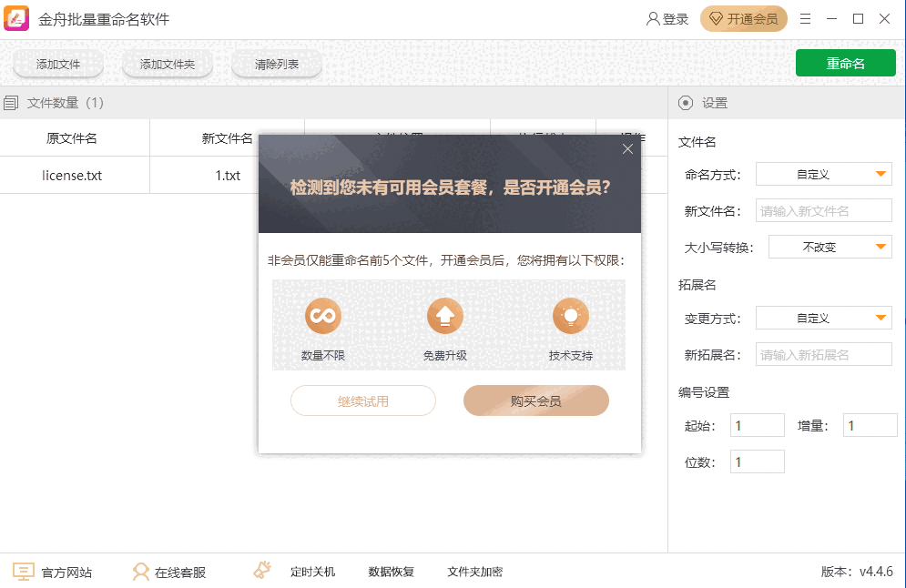906x588 pixels.
Task: Click the 在线客服 support icon
Action: [141, 572]
